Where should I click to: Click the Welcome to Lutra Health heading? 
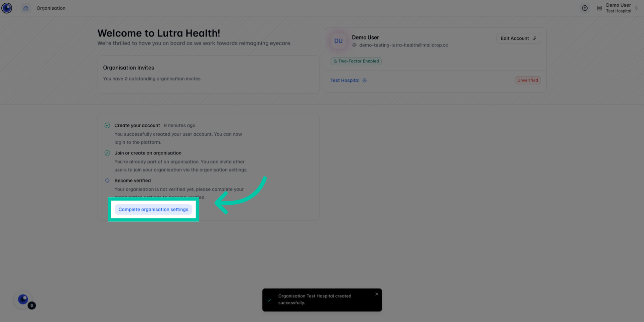click(159, 33)
